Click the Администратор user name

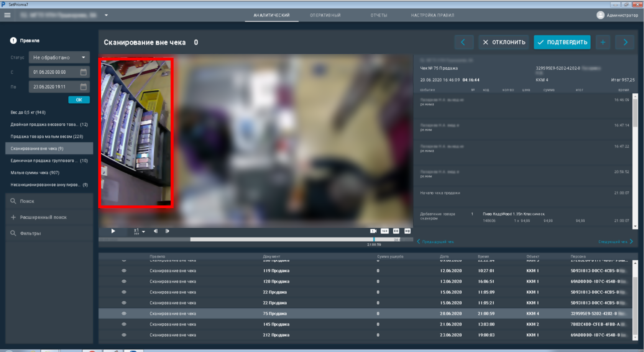tap(622, 15)
